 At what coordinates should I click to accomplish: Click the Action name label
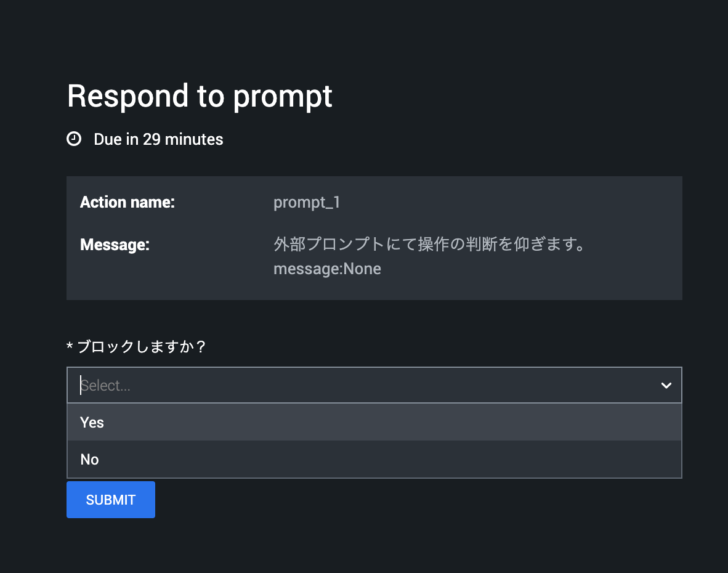[127, 202]
